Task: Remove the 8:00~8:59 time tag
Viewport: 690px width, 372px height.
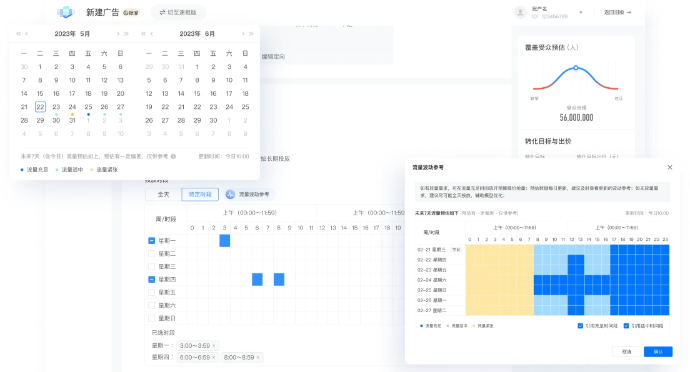Action: [258, 357]
